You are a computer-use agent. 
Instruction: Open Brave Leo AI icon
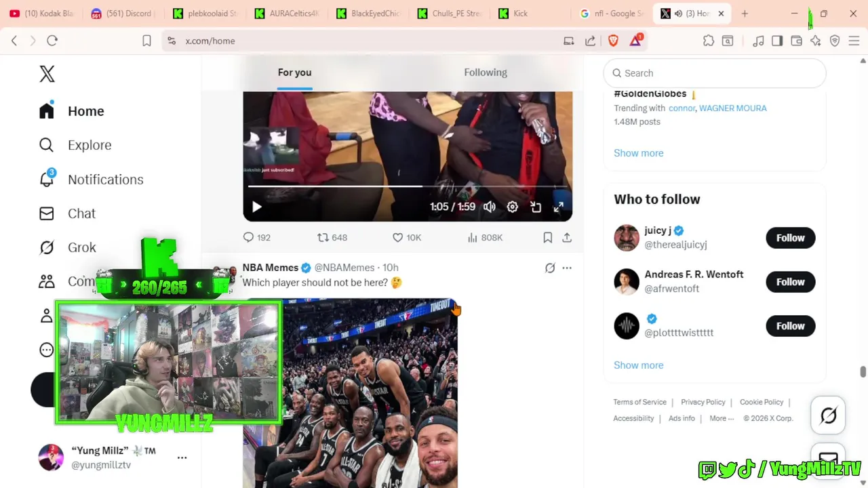[x=816, y=41]
